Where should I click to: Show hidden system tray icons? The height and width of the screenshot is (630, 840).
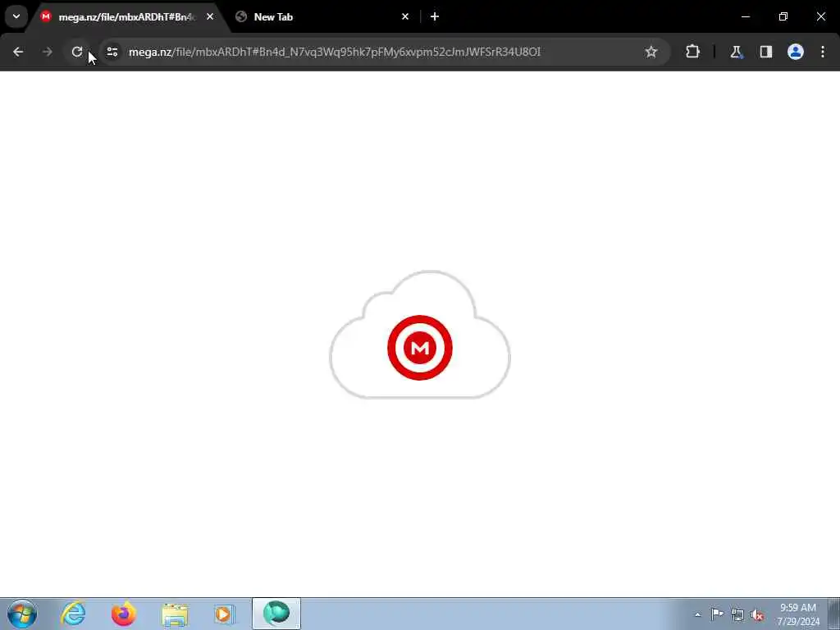697,614
